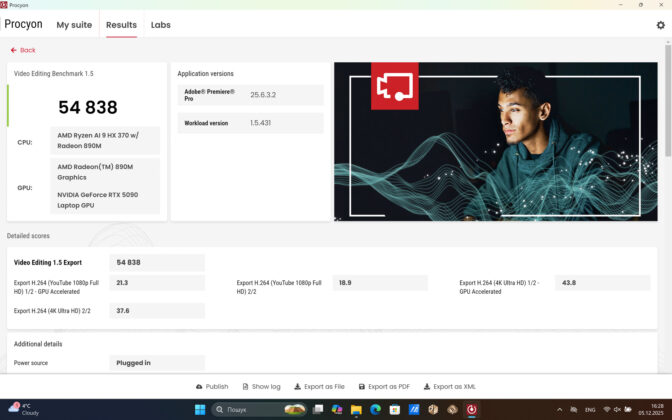The image size is (672, 420).
Task: Open Task View in the taskbar
Action: point(318,410)
